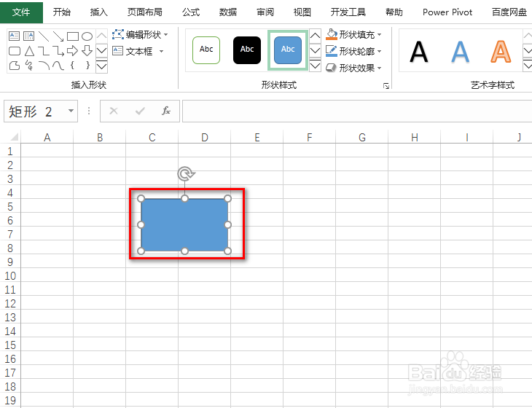Open the Shape Effects (形状效果) dropdown
Image resolution: width=532 pixels, height=408 pixels.
(380, 68)
